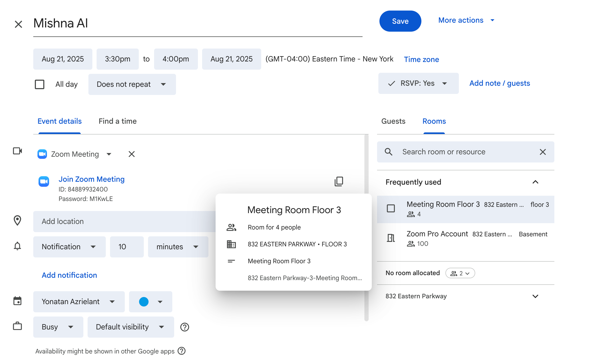Click the location pin icon
This screenshot has width=590, height=364.
[17, 221]
